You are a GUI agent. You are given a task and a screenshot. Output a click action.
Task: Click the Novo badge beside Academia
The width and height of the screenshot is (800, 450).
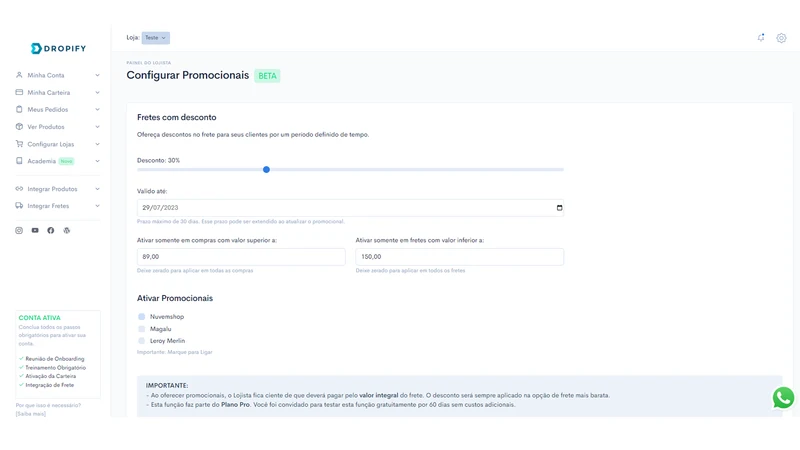(66, 161)
